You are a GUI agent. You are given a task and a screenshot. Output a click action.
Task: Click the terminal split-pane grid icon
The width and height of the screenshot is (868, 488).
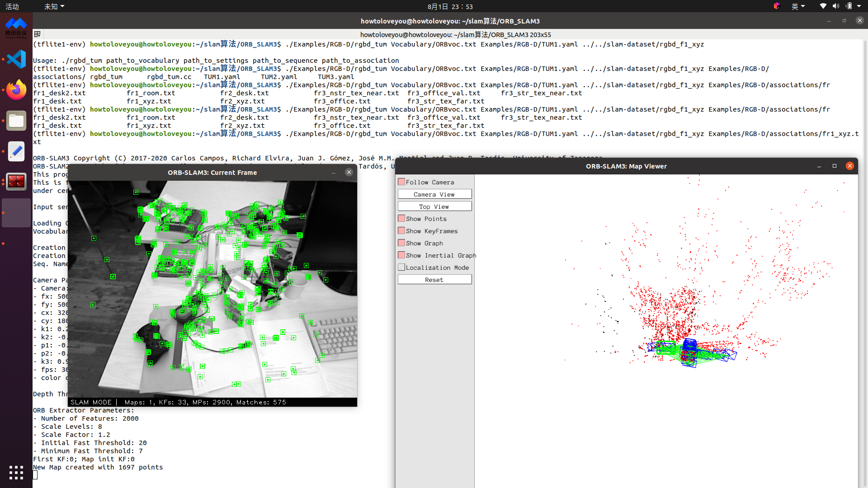click(38, 34)
